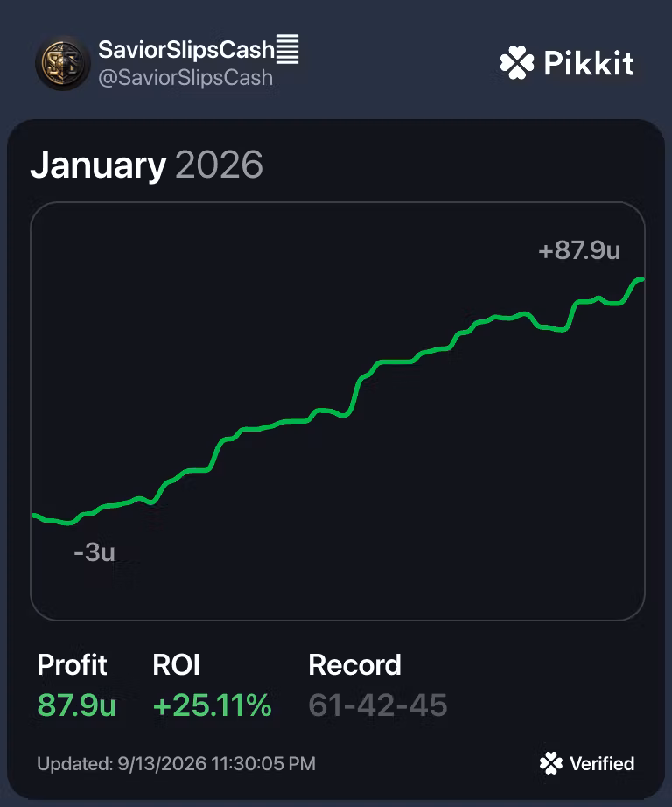Click the 61-42-45 record value
This screenshot has height=807, width=672.
pyautogui.click(x=378, y=705)
